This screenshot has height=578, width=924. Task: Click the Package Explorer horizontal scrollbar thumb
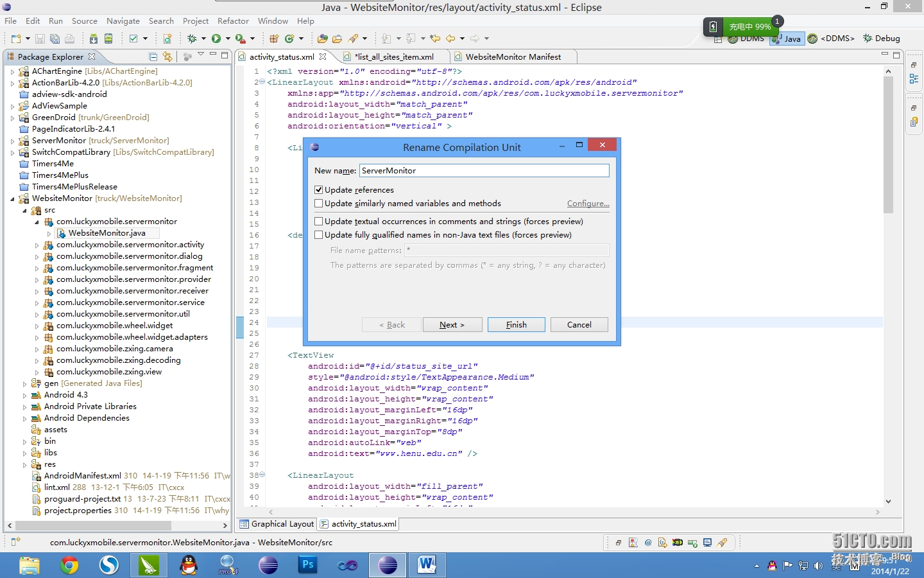[94, 525]
